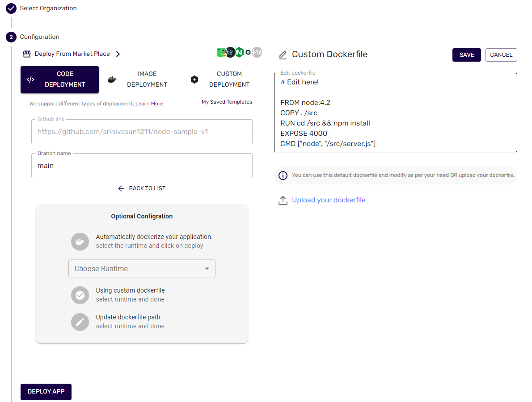532x402 pixels.
Task: Select the Code Deployment icon
Action: click(30, 80)
